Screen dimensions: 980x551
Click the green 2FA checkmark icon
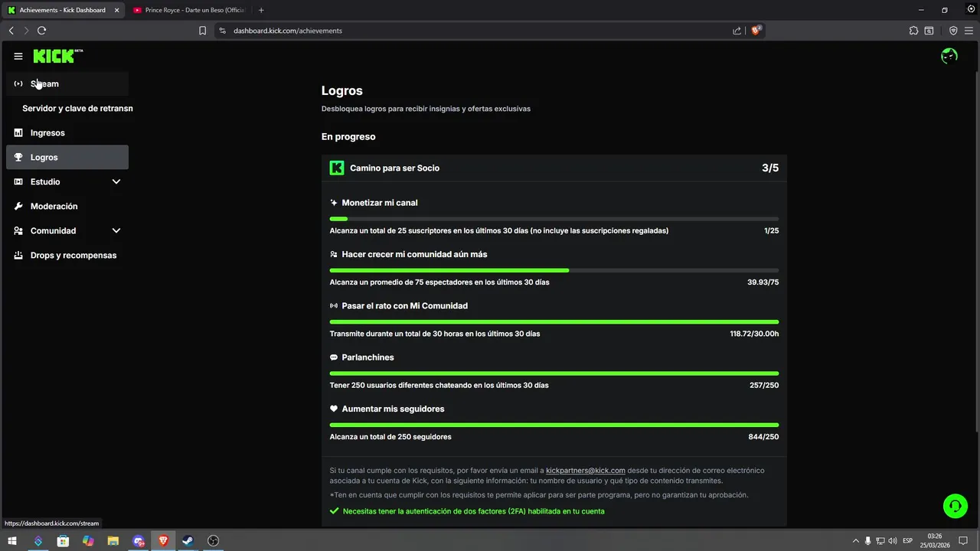coord(334,511)
